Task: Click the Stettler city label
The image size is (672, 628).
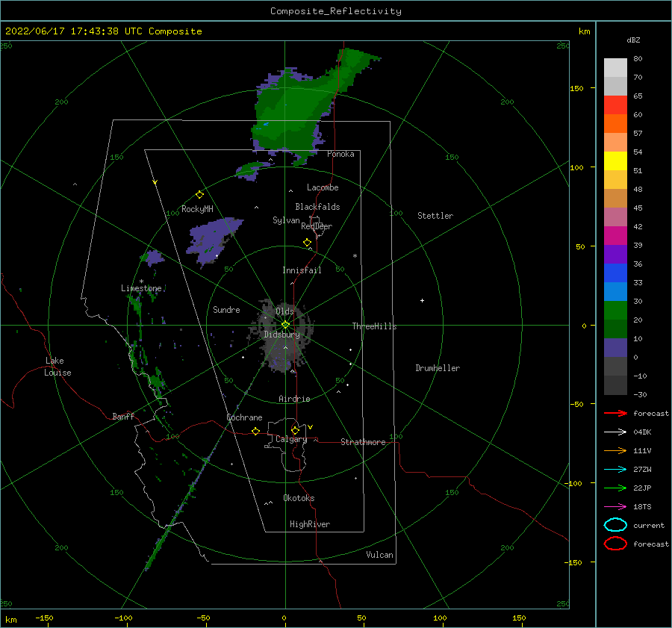Action: [435, 216]
